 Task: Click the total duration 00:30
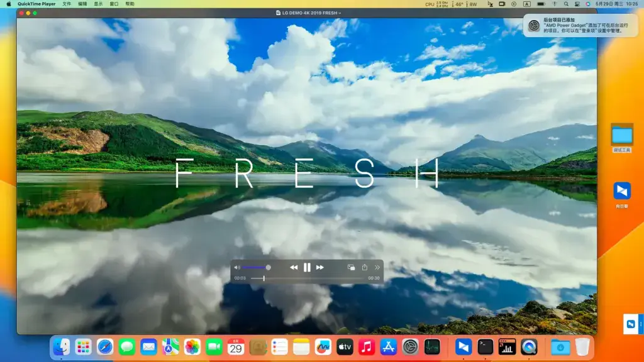coord(374,278)
